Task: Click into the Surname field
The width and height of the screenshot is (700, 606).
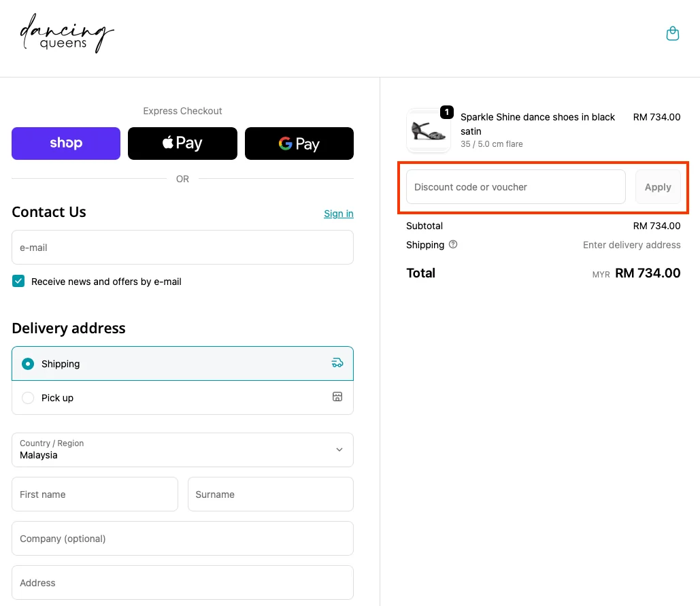Action: tap(270, 494)
